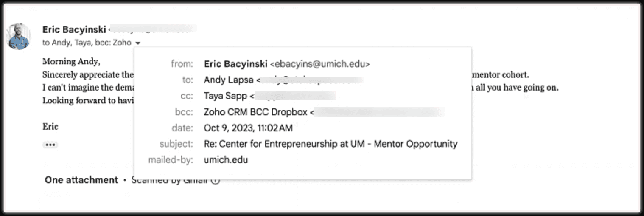Viewport: 644px width, 216px height.
Task: Click the Oct 9, 2023 date value
Action: tap(248, 128)
